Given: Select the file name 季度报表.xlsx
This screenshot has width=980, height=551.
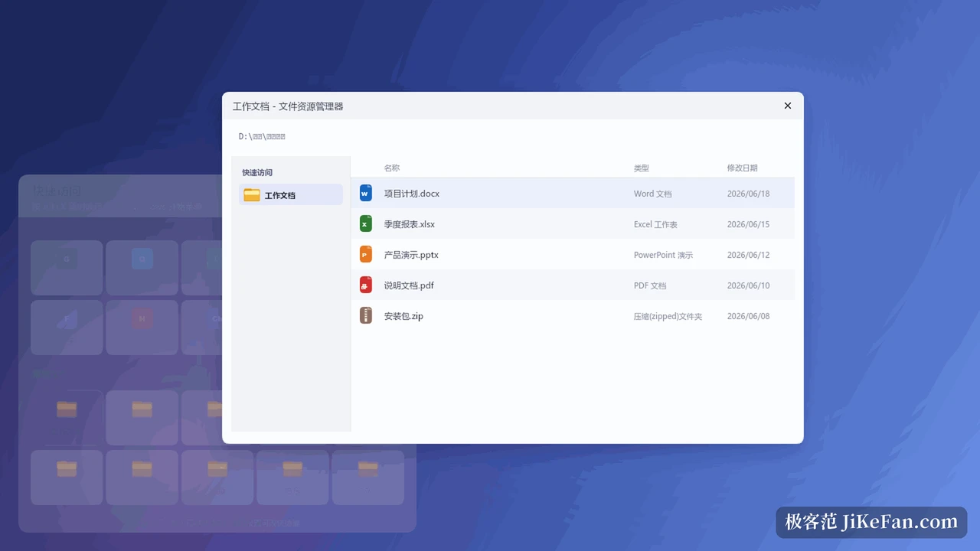Looking at the screenshot, I should point(410,224).
